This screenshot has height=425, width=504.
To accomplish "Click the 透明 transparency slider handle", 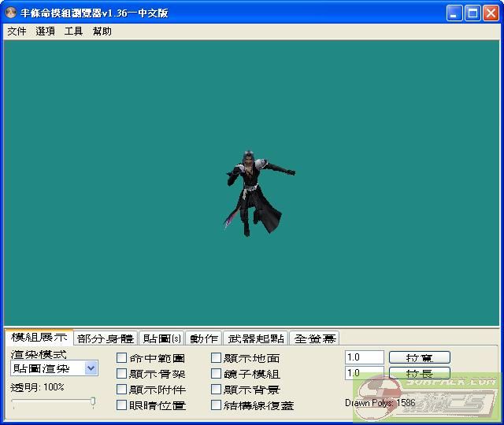I will (x=93, y=402).
